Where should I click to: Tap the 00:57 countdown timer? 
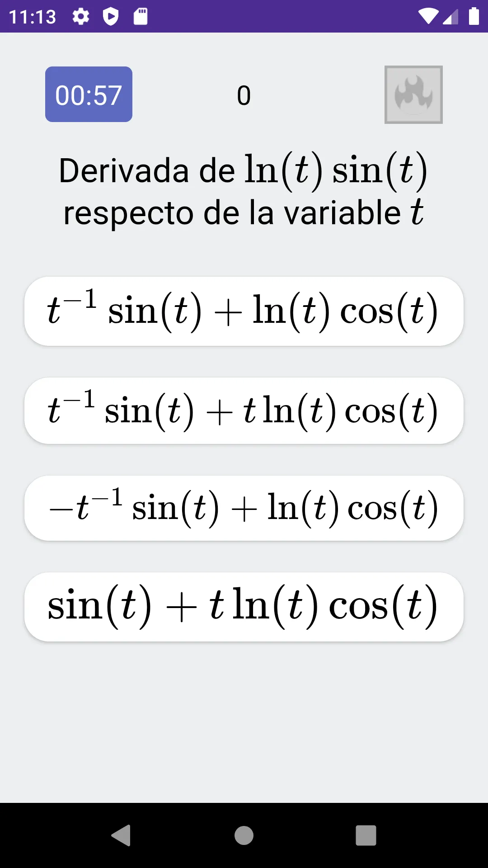point(89,94)
